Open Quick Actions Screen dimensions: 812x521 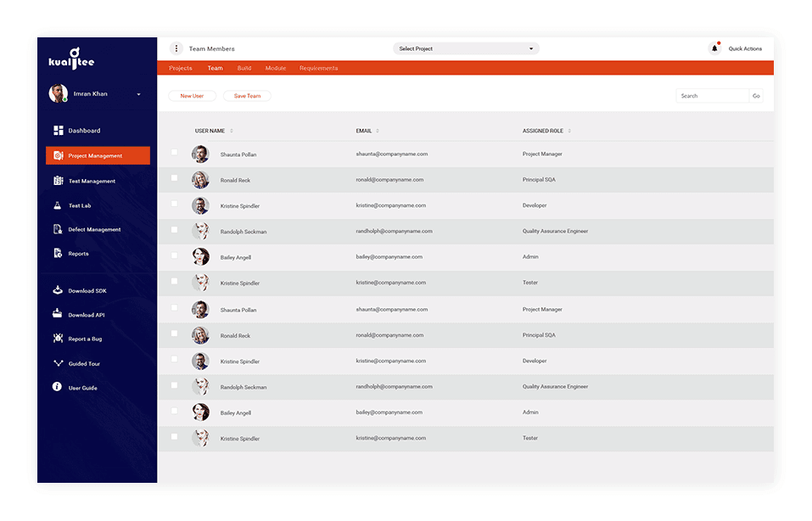[745, 48]
